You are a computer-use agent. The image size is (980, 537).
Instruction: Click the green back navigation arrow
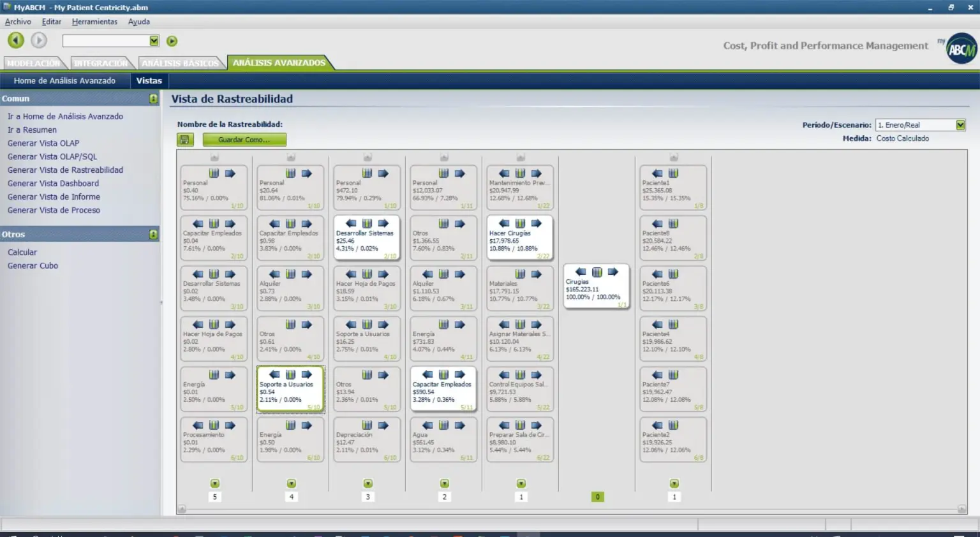click(16, 41)
